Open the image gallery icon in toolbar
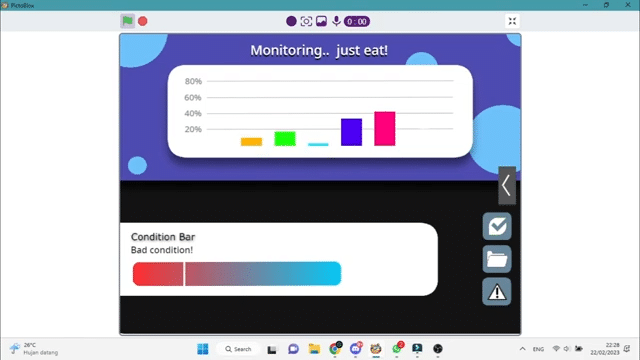Viewport: 640px width, 360px height. click(x=321, y=21)
